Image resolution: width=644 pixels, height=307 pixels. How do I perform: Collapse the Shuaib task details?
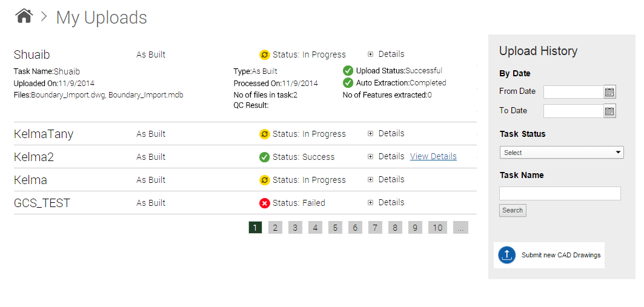click(x=371, y=54)
